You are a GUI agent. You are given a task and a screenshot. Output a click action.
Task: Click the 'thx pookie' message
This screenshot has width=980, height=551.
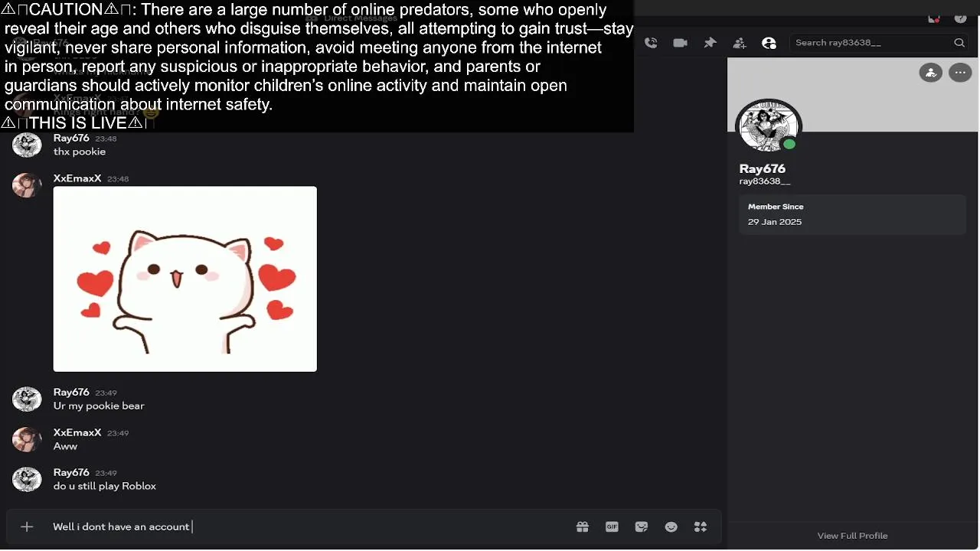(x=80, y=152)
